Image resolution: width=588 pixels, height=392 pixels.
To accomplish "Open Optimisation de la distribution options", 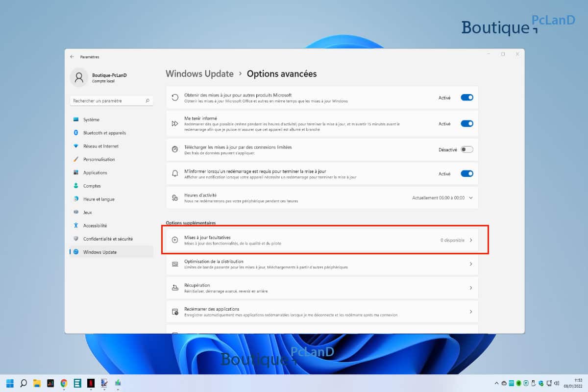I will coord(323,264).
